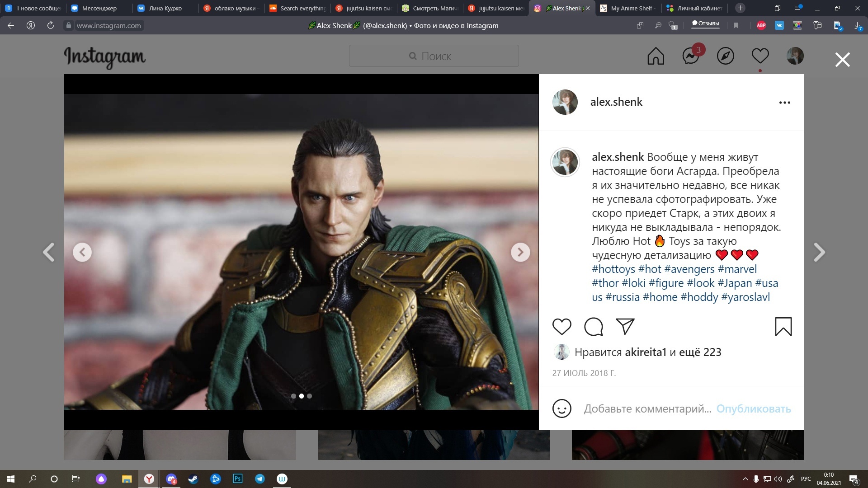Viewport: 868px width, 488px height.
Task: Open the volume control in the tray
Action: point(778,479)
